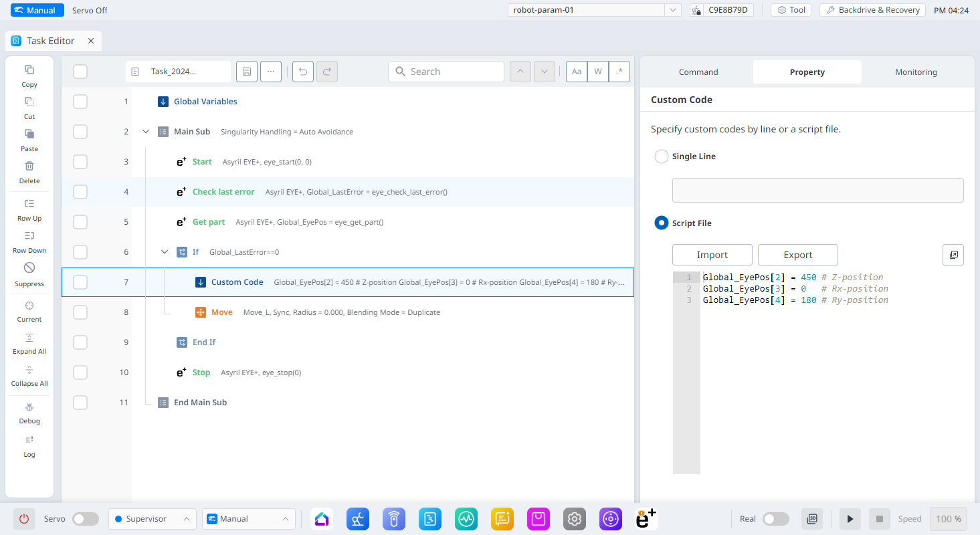Click the Copy icon in sidebar
980x535 pixels.
pos(29,70)
